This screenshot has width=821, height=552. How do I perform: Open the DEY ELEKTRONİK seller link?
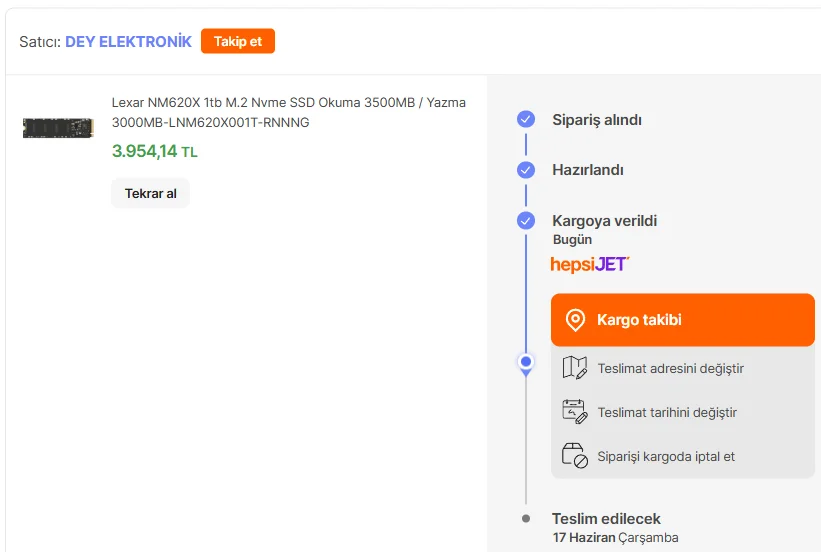[x=128, y=41]
